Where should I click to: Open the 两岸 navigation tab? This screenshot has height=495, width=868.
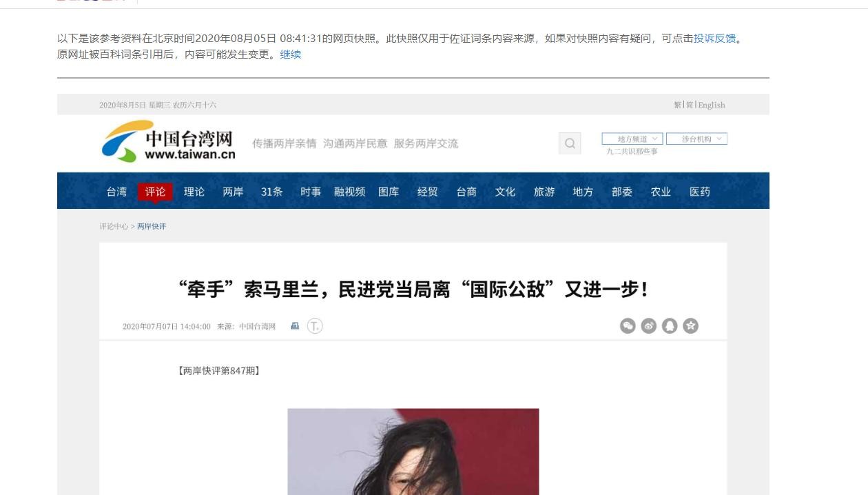point(233,192)
